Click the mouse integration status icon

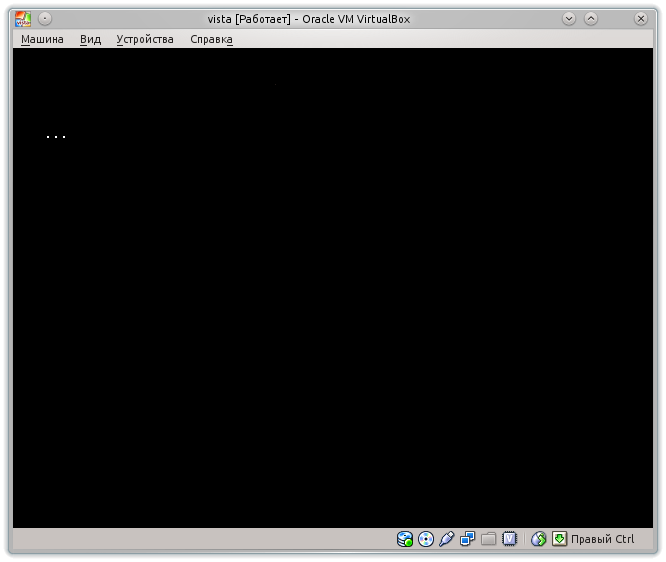(x=538, y=539)
